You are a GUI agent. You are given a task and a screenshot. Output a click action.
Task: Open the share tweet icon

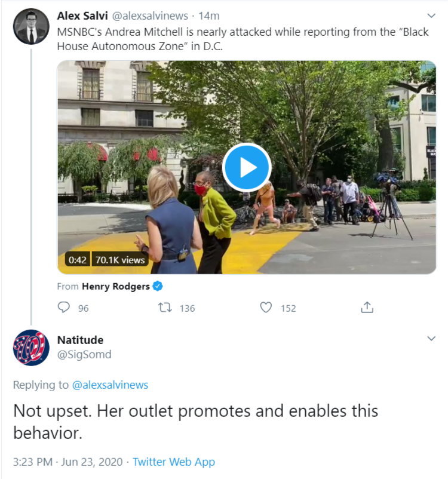(367, 308)
